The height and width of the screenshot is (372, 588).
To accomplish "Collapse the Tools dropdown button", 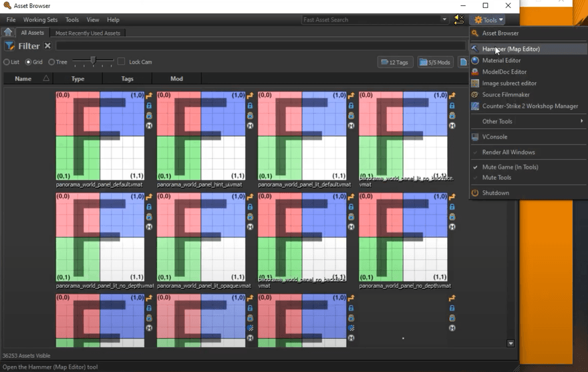I will coord(488,20).
